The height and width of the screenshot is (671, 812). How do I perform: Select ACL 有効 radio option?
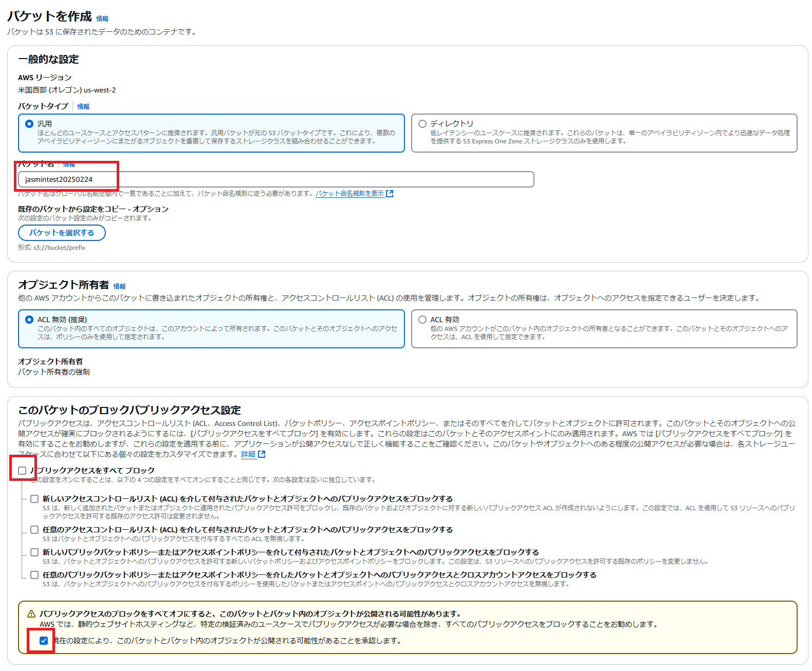422,320
